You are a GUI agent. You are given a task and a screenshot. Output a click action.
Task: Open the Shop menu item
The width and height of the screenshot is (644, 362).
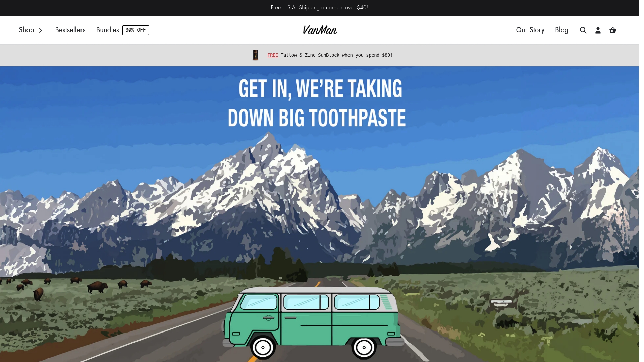coord(26,30)
